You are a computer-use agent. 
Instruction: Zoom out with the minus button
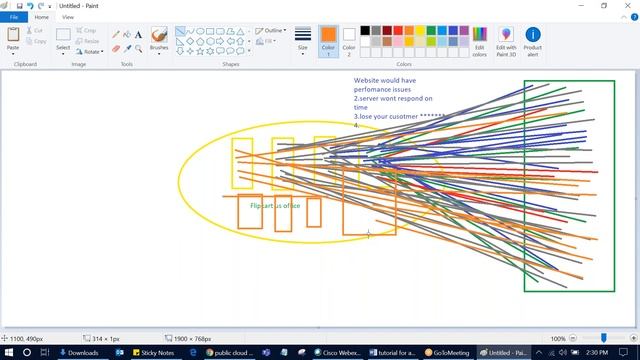coord(573,338)
